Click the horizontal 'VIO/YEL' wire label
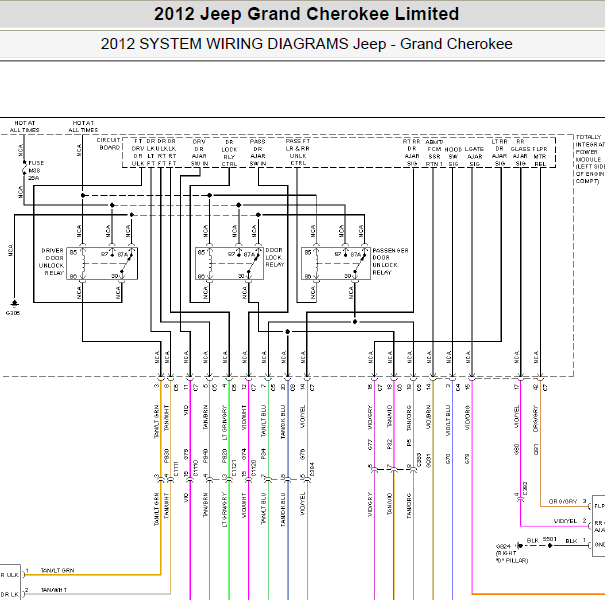The height and width of the screenshot is (600, 605). [565, 521]
